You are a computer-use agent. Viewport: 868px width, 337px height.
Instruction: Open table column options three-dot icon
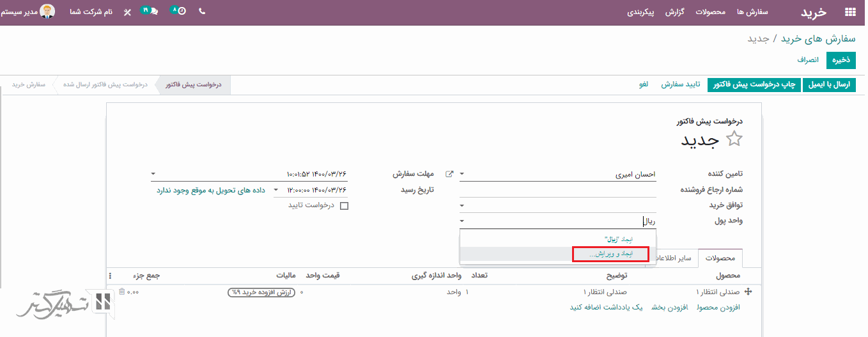[x=110, y=276]
